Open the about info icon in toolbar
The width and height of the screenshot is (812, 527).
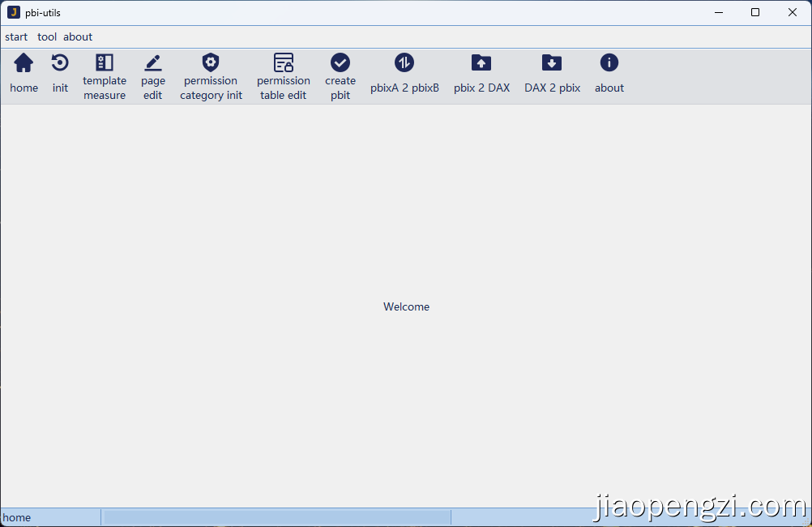point(609,63)
